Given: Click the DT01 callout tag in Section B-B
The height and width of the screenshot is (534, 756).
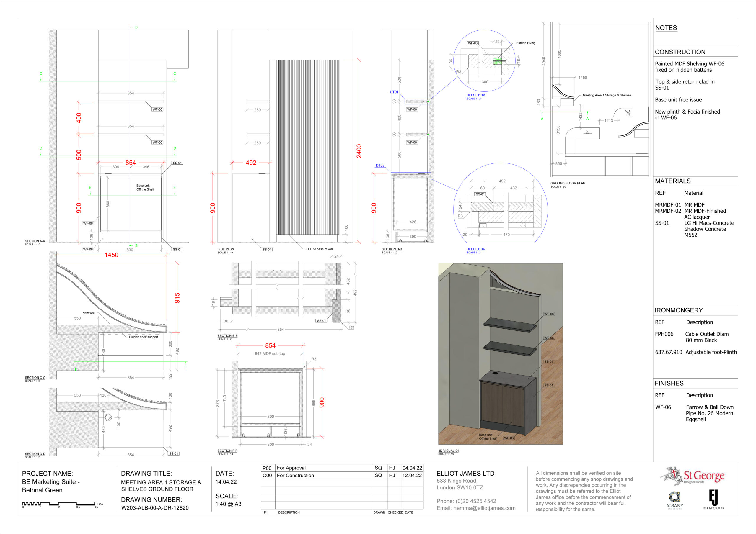Looking at the screenshot, I should (394, 92).
